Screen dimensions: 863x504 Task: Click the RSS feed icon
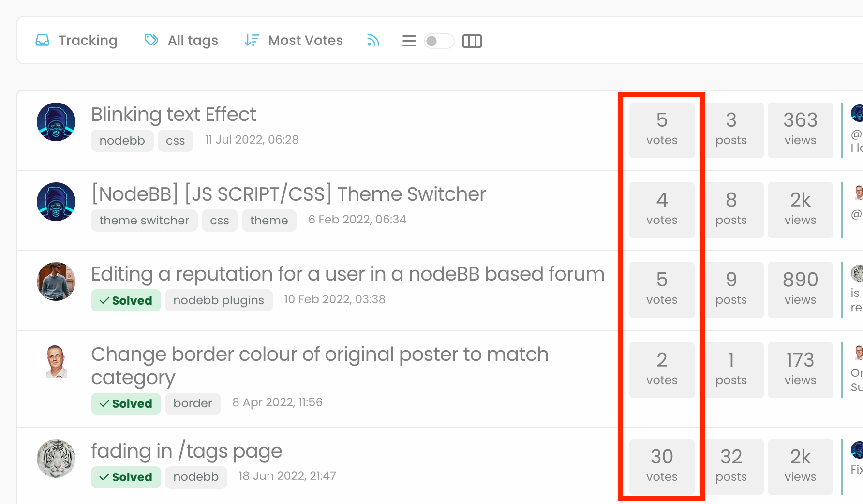point(372,41)
